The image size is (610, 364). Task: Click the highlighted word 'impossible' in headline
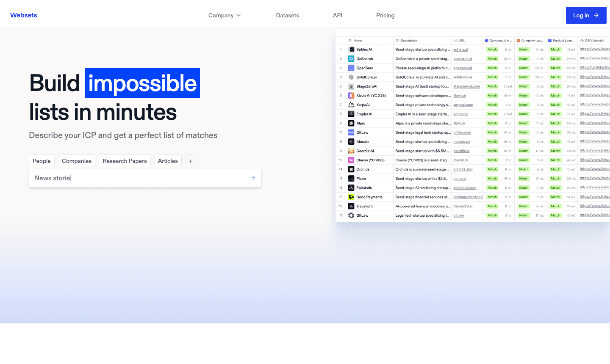click(142, 83)
